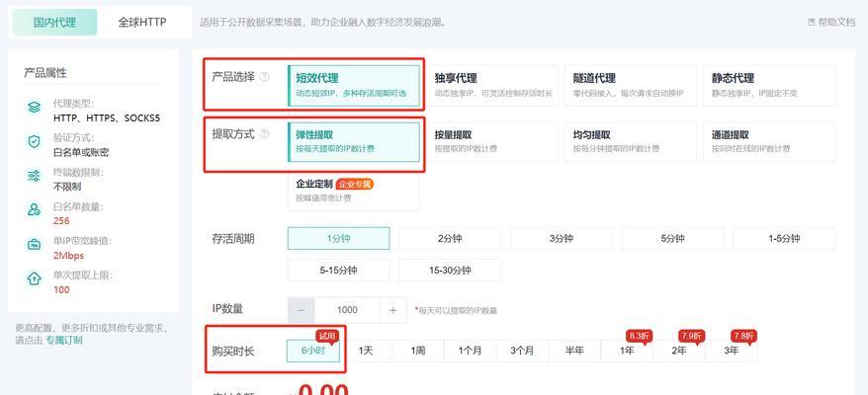Click the question mark next to 提取方式

[264, 134]
